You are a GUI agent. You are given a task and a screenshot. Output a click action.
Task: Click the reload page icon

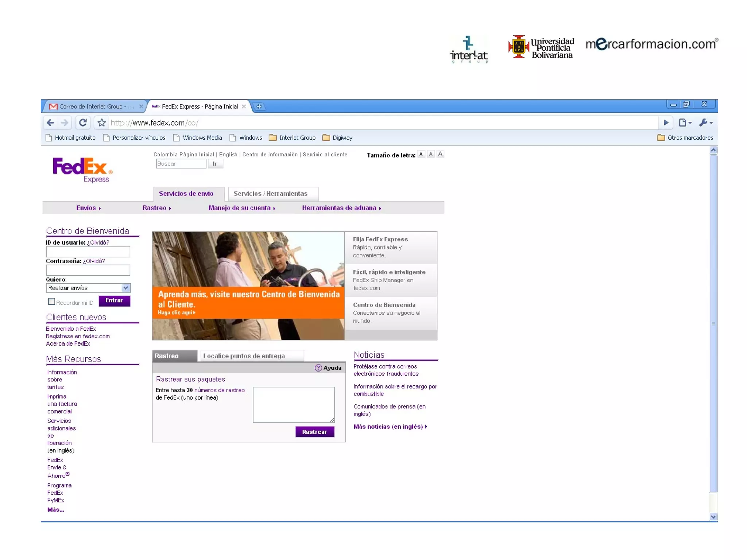point(83,123)
